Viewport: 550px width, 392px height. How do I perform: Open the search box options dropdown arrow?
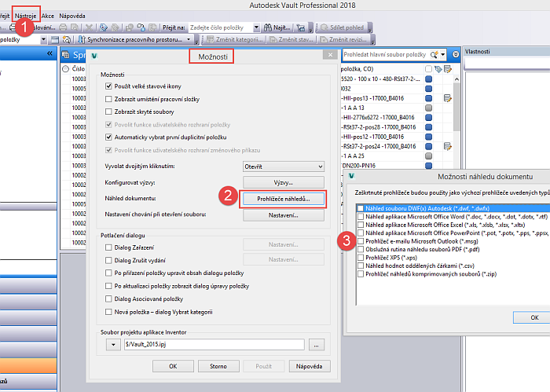click(443, 54)
